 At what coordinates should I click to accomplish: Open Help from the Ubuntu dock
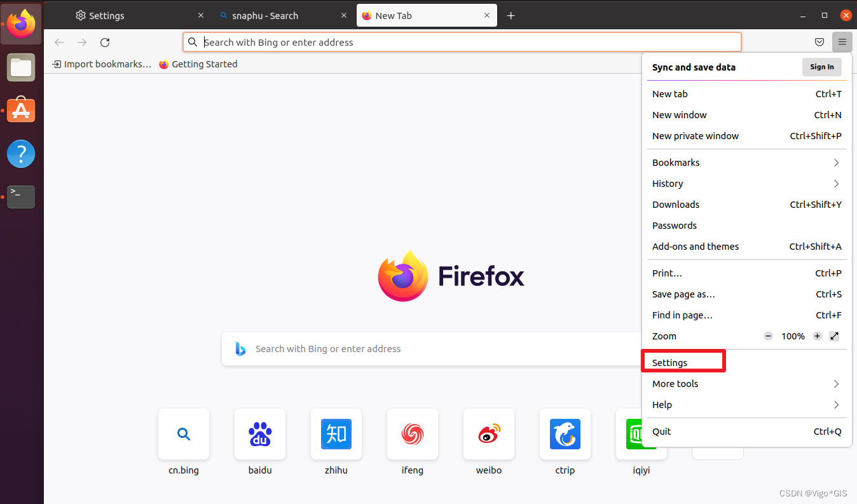(x=21, y=154)
